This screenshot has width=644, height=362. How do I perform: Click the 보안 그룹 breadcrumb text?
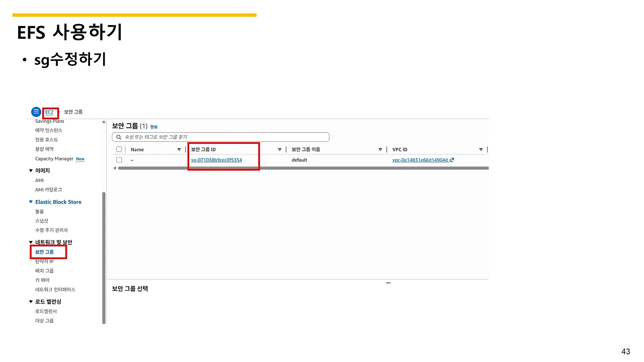point(73,112)
